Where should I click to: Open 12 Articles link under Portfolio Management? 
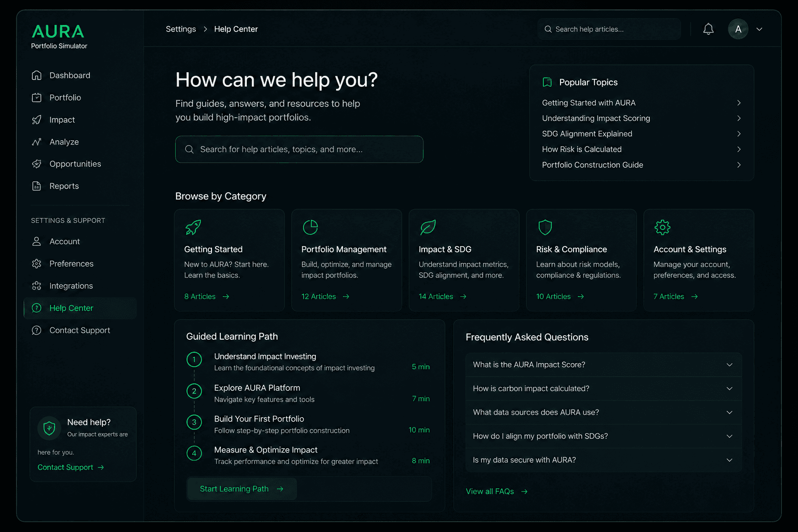coord(325,297)
